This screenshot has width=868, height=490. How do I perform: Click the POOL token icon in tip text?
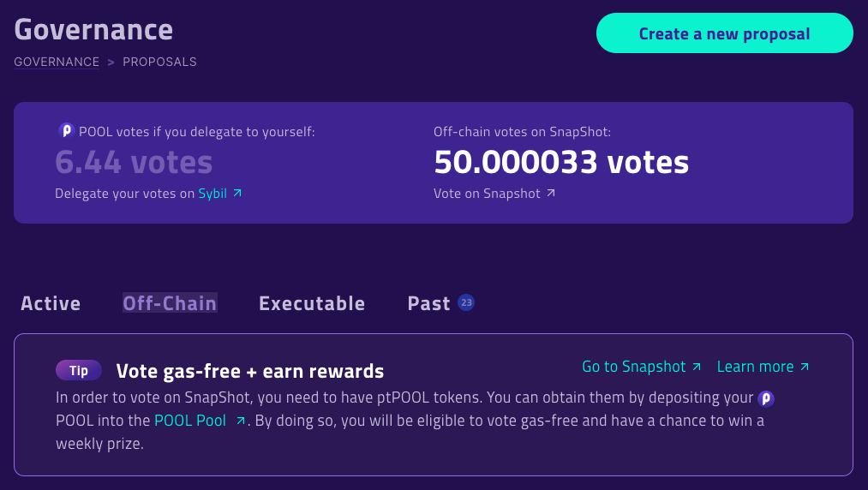(x=765, y=398)
